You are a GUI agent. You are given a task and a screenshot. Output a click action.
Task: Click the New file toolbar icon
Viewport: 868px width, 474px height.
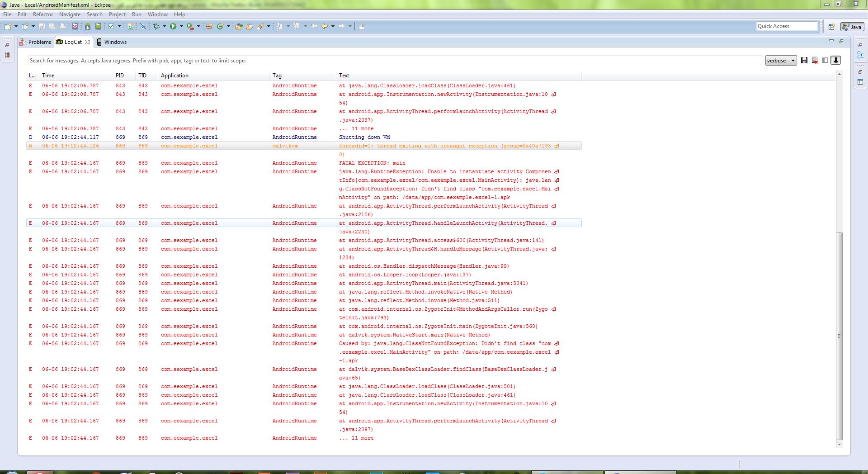(x=8, y=26)
